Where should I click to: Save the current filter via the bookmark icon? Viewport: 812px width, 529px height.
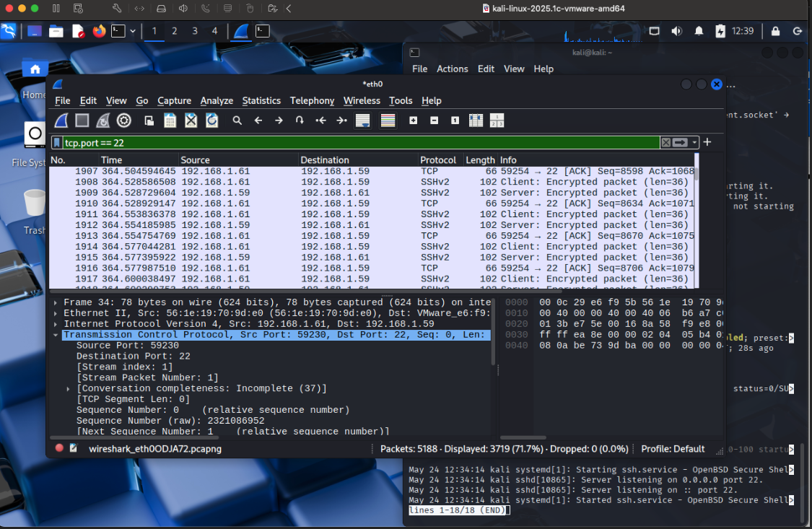pos(57,142)
